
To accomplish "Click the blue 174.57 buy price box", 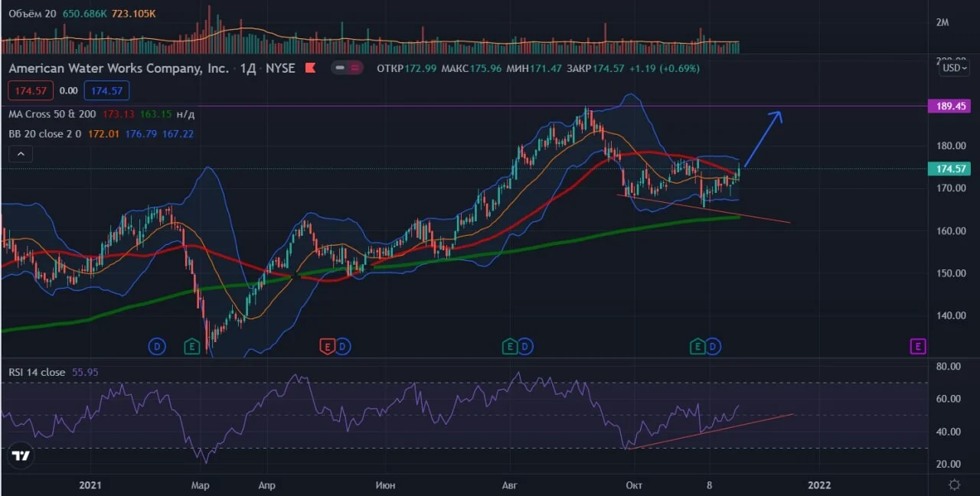I will pyautogui.click(x=106, y=90).
